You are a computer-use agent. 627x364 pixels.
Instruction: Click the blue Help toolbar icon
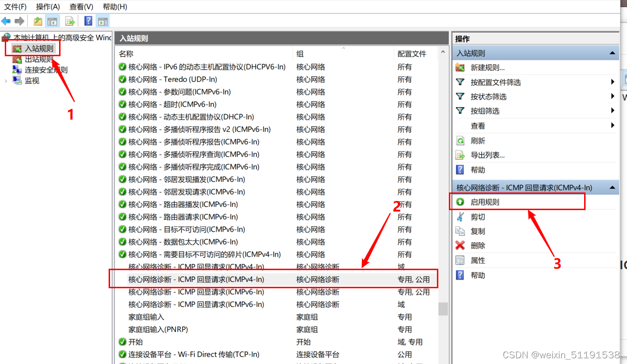point(88,21)
